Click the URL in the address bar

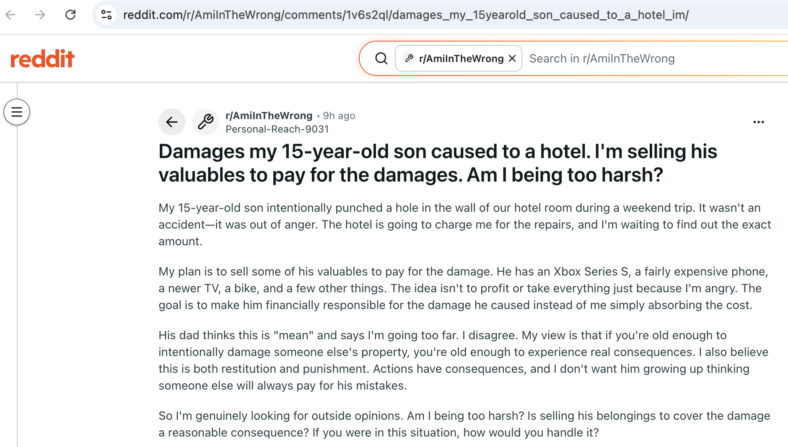click(406, 15)
